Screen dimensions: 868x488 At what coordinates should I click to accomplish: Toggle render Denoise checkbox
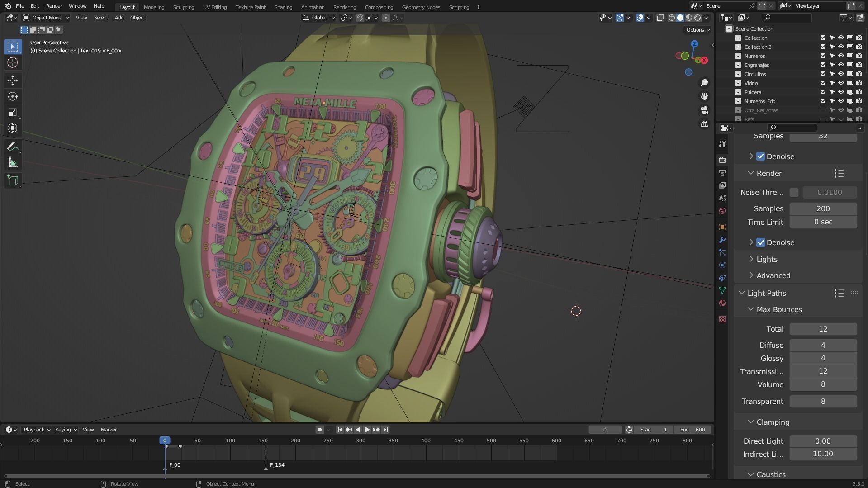(x=760, y=242)
